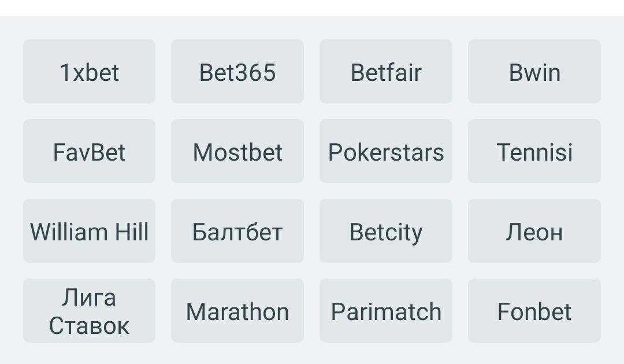Select the 1xbet bookmaker button
This screenshot has height=364, width=624.
tap(89, 72)
